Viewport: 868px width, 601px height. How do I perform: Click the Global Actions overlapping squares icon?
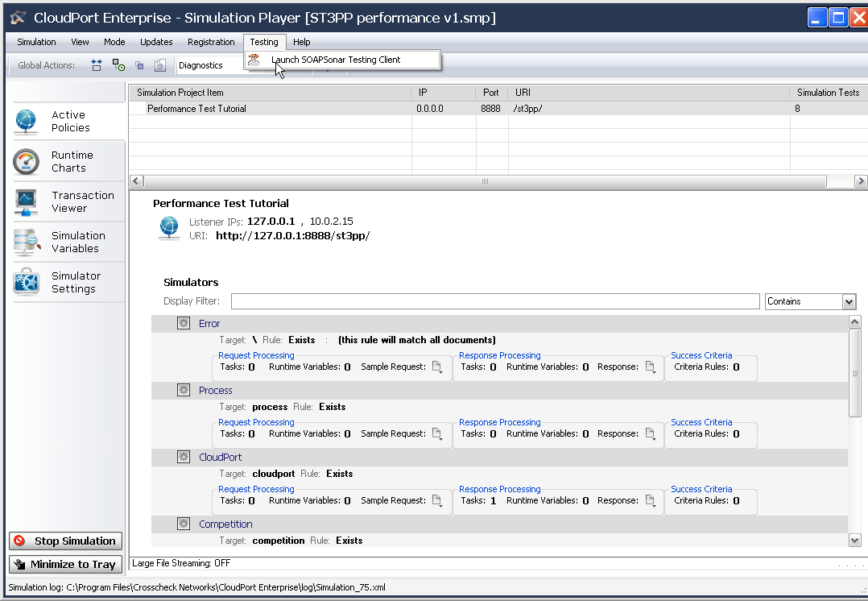pos(139,65)
